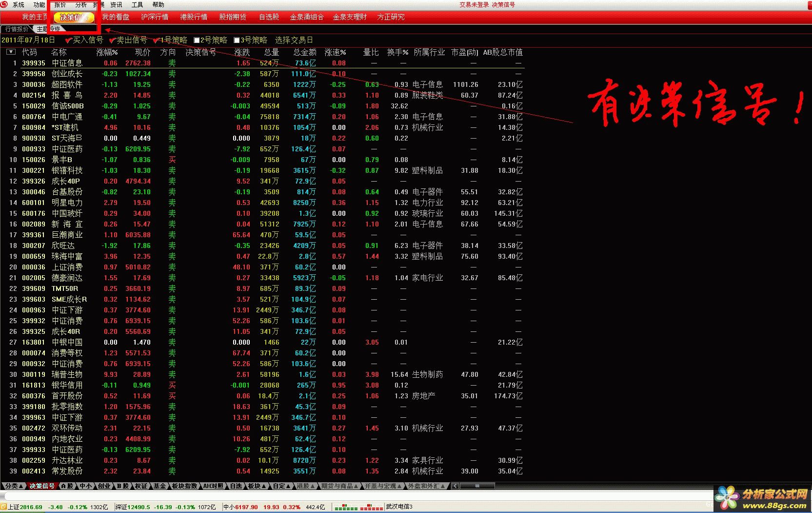Screen dimensions: 812x513
Task: Switch to the 自选股 tab
Action: click(269, 17)
